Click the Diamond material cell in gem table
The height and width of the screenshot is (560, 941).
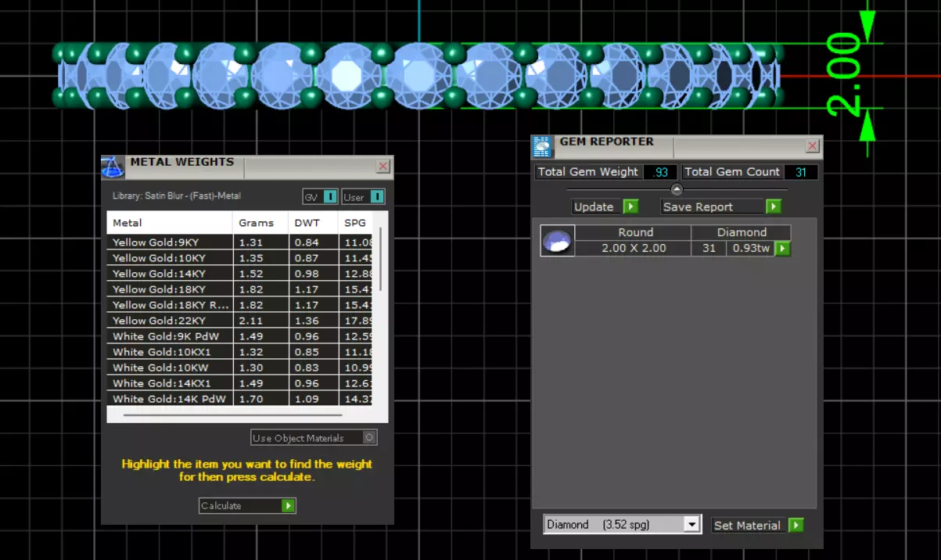[x=742, y=232]
